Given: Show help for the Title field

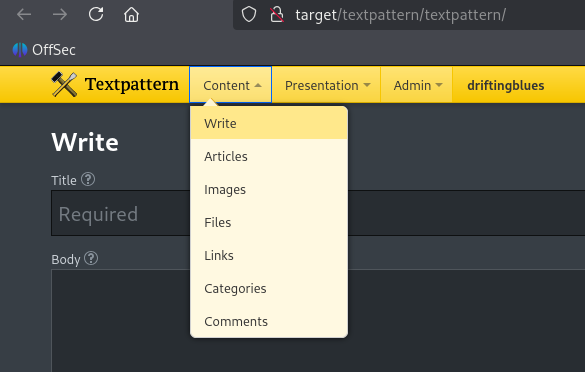Looking at the screenshot, I should [88, 179].
